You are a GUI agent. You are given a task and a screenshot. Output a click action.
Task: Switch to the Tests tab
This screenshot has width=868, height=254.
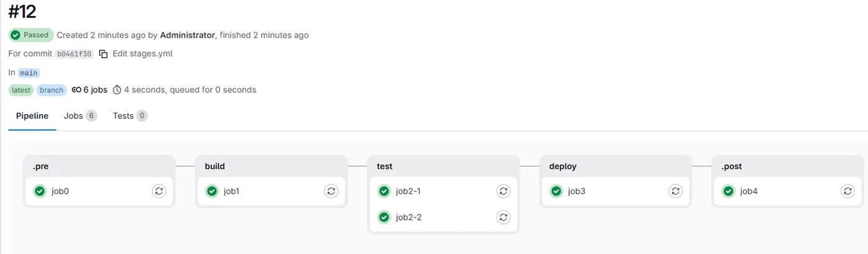click(130, 116)
